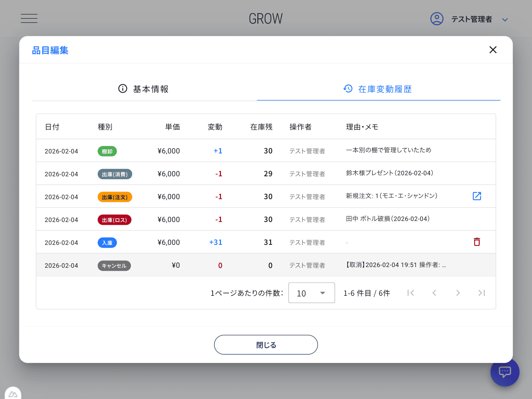The height and width of the screenshot is (399, 532).
Task: Click the 品目編集 heading link
Action: tap(50, 50)
